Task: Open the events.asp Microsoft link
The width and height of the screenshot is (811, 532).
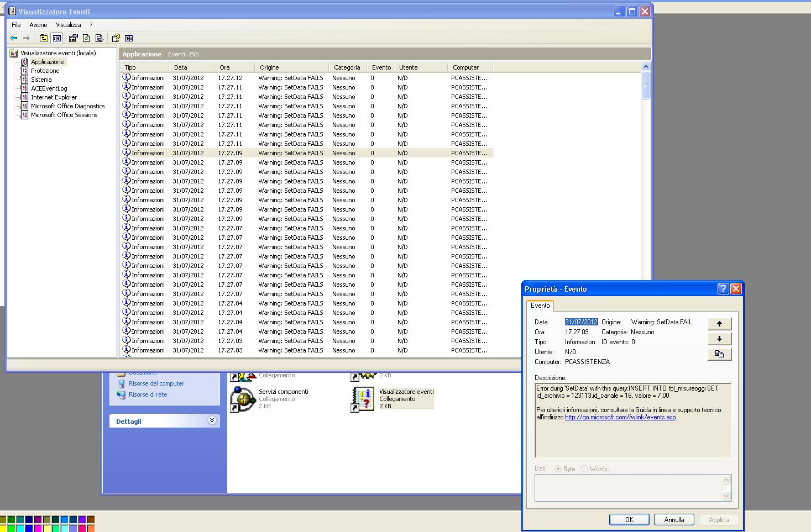Action: 620,417
